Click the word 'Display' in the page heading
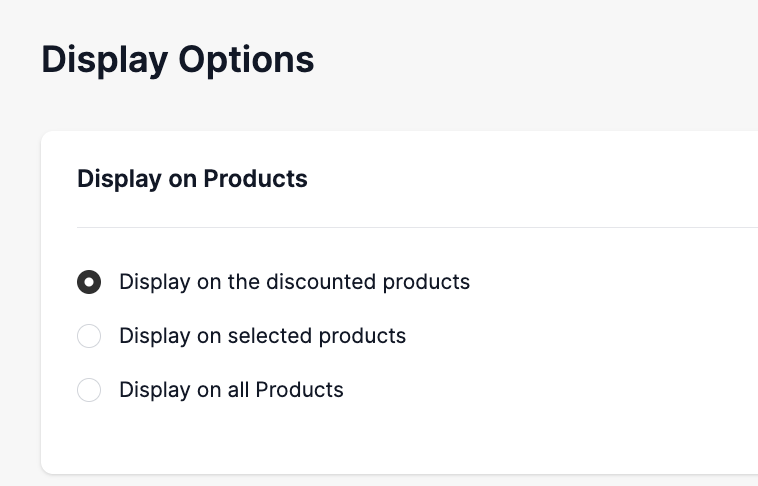 [x=104, y=60]
